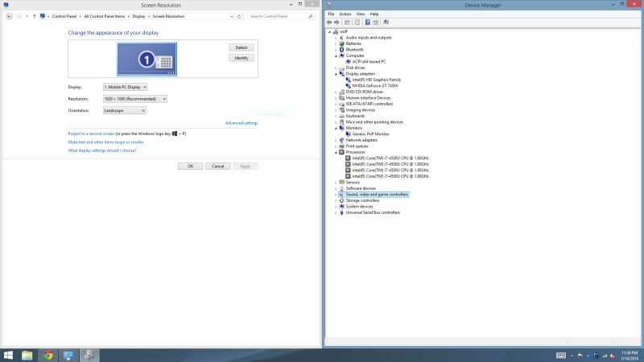Open the Display dropdown
The width and height of the screenshot is (644, 362).
pos(126,87)
